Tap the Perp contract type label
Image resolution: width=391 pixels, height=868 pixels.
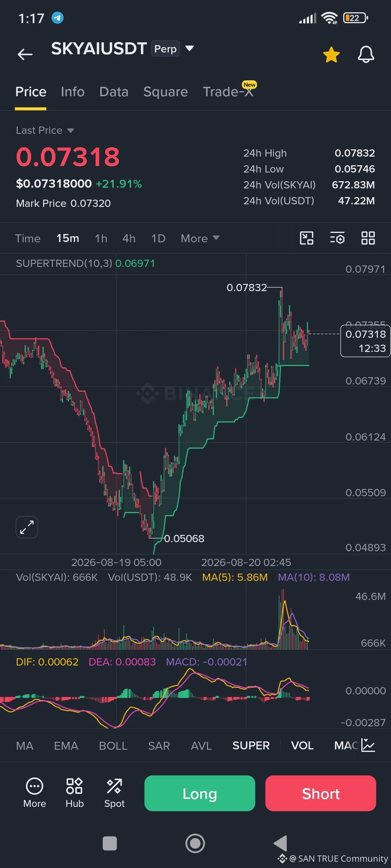point(165,48)
